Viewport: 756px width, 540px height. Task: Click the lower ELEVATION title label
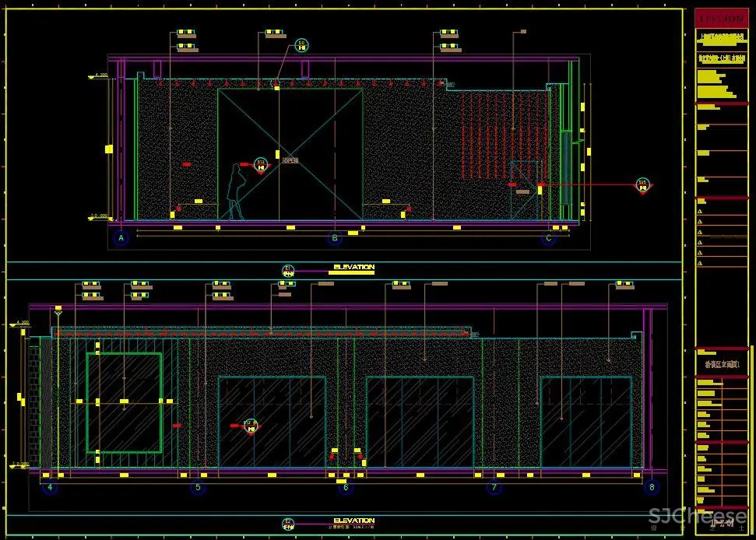coord(353,521)
